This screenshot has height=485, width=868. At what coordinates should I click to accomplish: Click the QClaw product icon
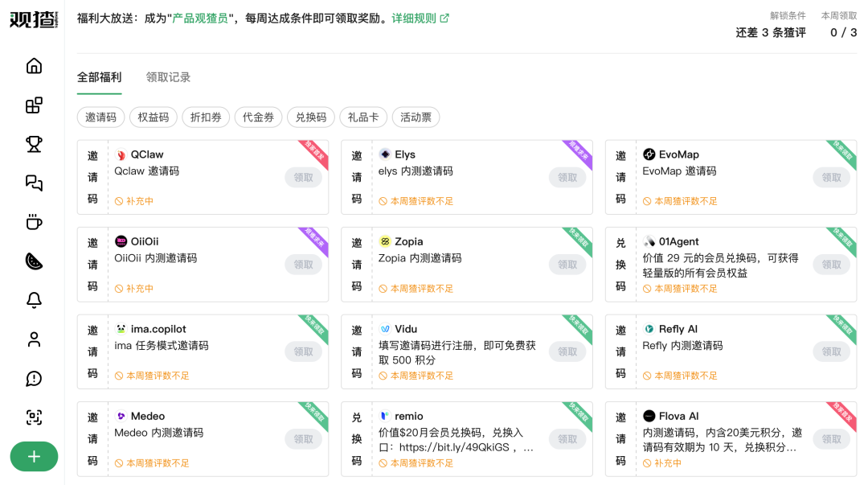pos(121,154)
